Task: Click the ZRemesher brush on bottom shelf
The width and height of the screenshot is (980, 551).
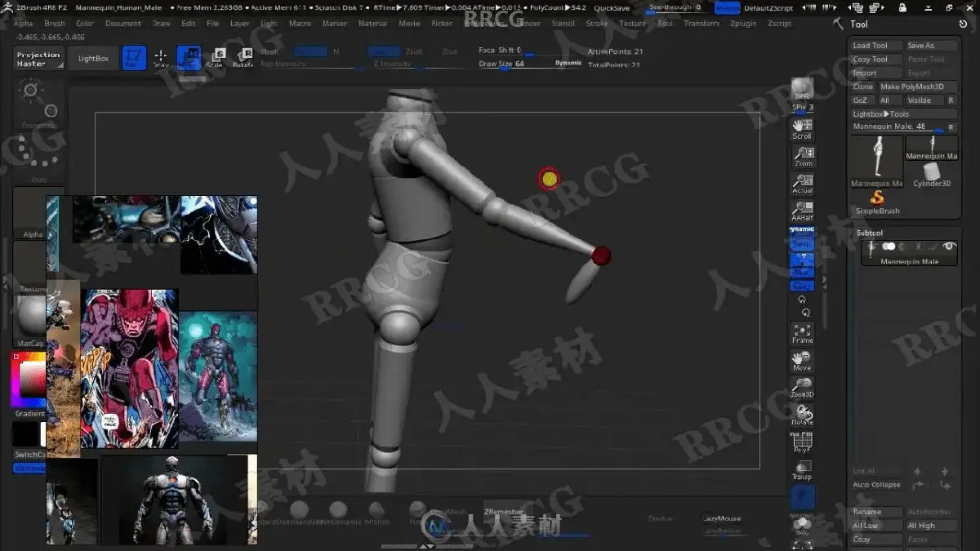Action: (503, 512)
